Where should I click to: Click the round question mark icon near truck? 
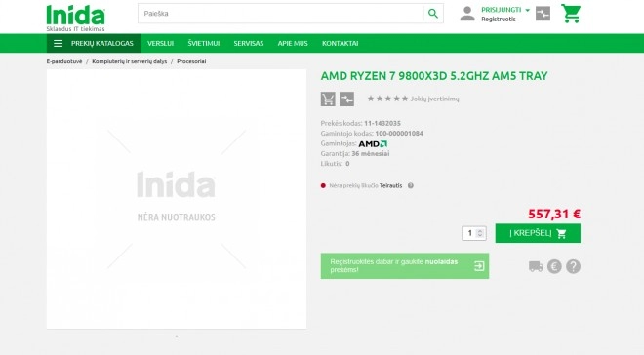574,267
